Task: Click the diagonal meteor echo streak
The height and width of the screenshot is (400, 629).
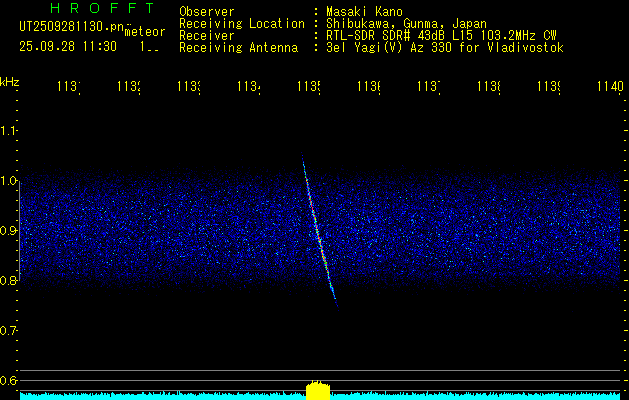Action: click(319, 228)
